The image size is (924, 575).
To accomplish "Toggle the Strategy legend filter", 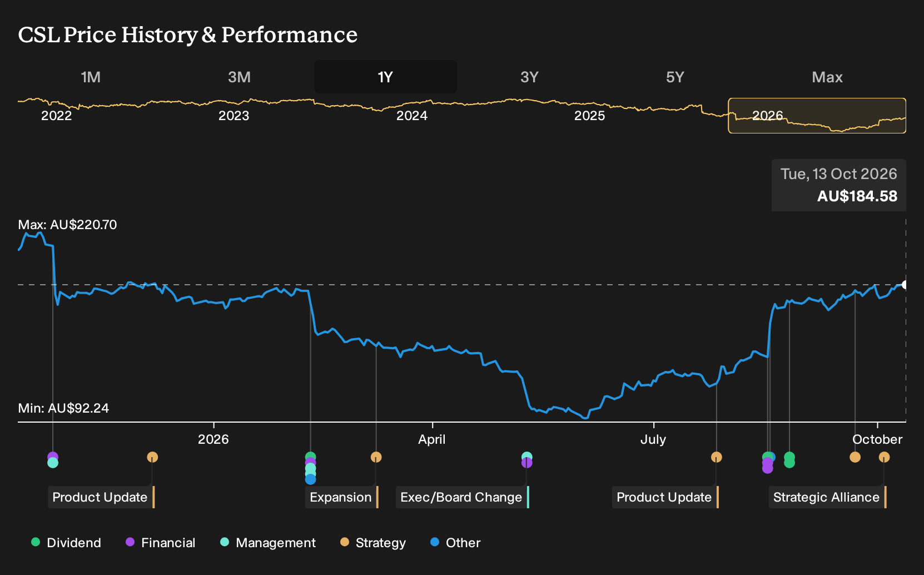I will (372, 543).
